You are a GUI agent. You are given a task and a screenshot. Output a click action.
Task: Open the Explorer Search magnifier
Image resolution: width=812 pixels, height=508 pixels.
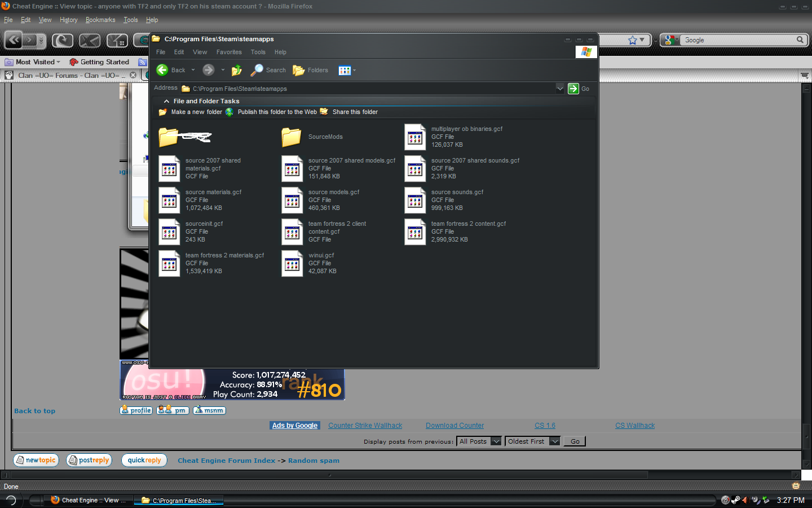click(257, 70)
